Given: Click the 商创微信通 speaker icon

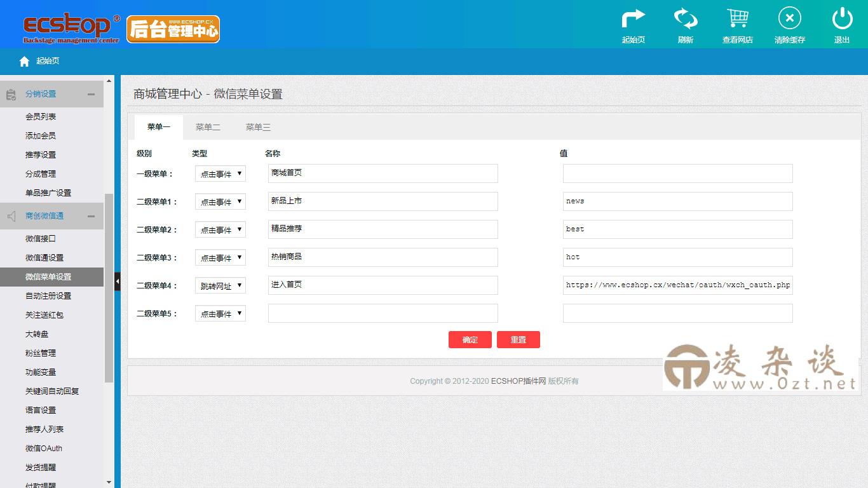Looking at the screenshot, I should pyautogui.click(x=11, y=216).
